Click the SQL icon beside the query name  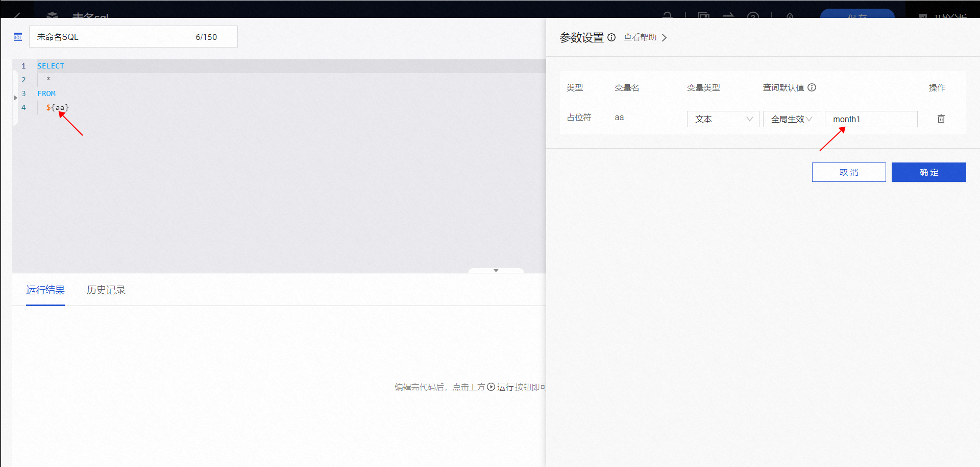pyautogui.click(x=18, y=37)
